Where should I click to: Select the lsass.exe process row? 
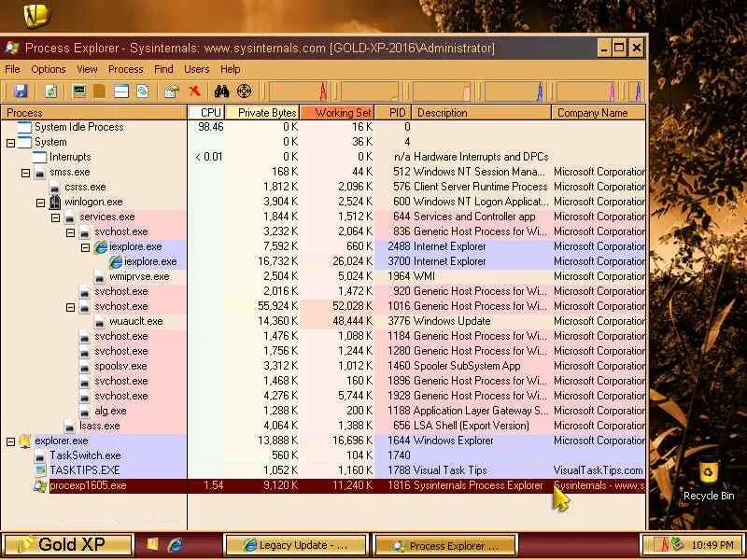pos(323,427)
